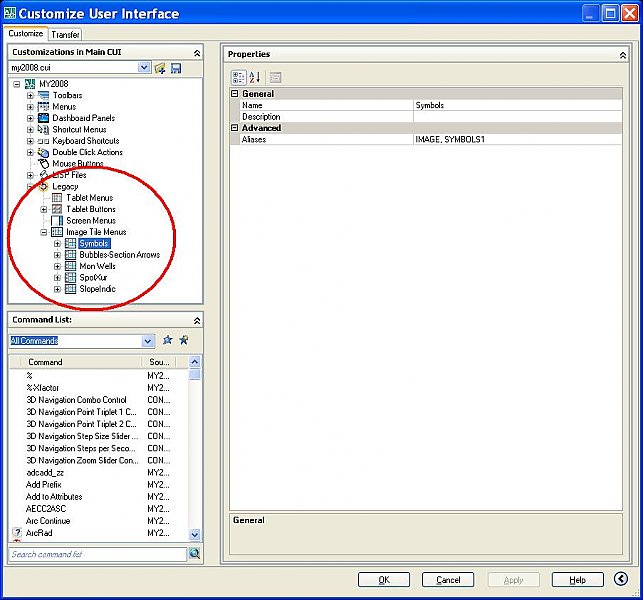The width and height of the screenshot is (643, 600).
Task: Click the Alphabetical sort icon in Properties
Action: (x=255, y=77)
